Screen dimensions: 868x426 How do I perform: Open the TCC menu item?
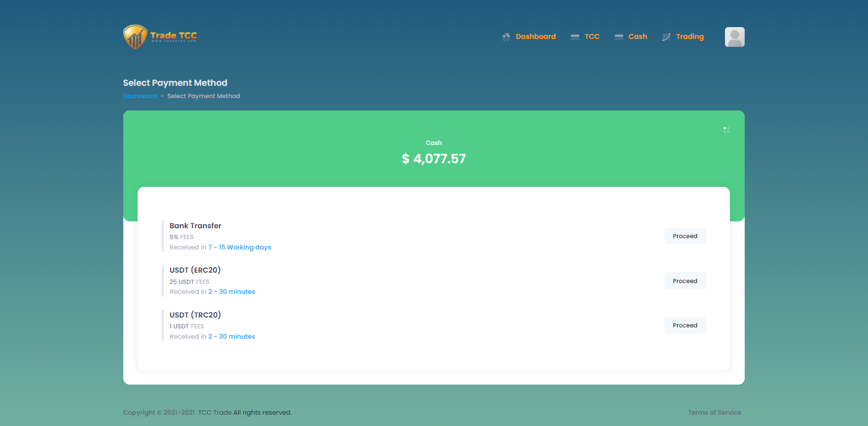592,36
